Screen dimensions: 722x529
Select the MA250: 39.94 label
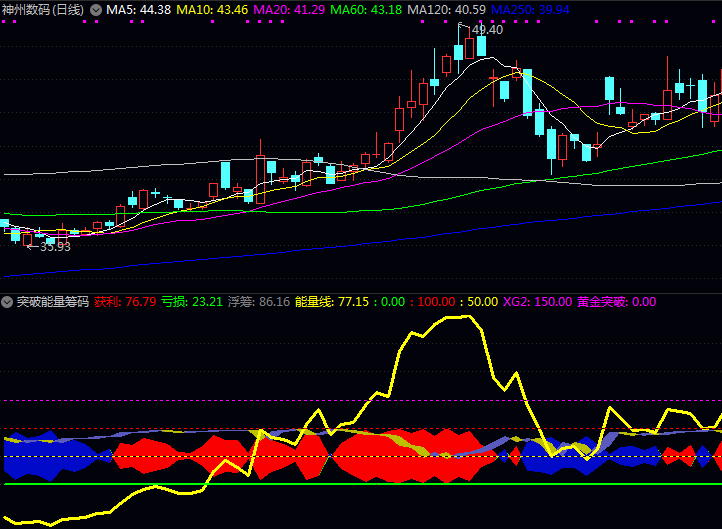pyautogui.click(x=530, y=10)
